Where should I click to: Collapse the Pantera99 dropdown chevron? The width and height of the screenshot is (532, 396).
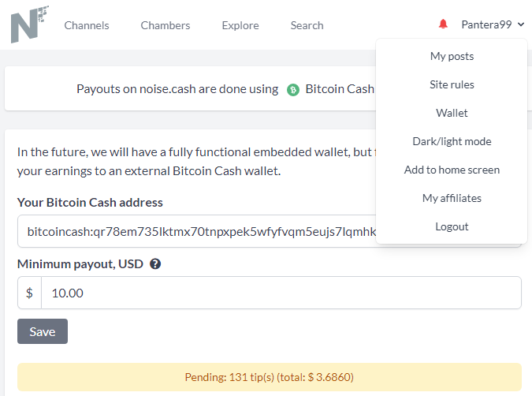point(521,24)
